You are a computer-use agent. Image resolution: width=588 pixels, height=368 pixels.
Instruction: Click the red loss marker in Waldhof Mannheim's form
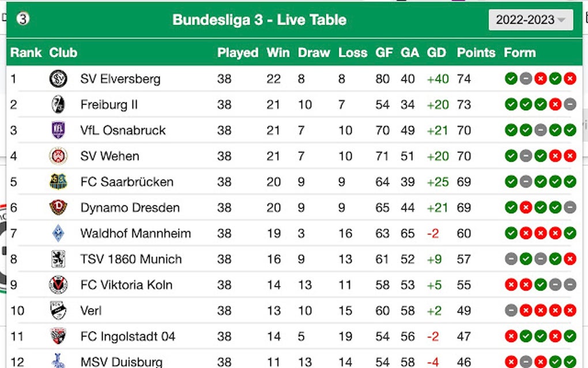525,233
